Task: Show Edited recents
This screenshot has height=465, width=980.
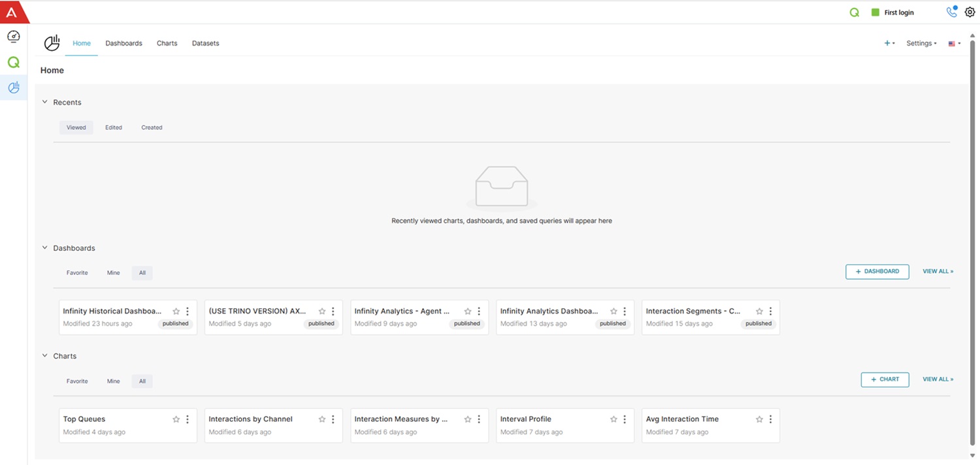Action: click(x=114, y=127)
